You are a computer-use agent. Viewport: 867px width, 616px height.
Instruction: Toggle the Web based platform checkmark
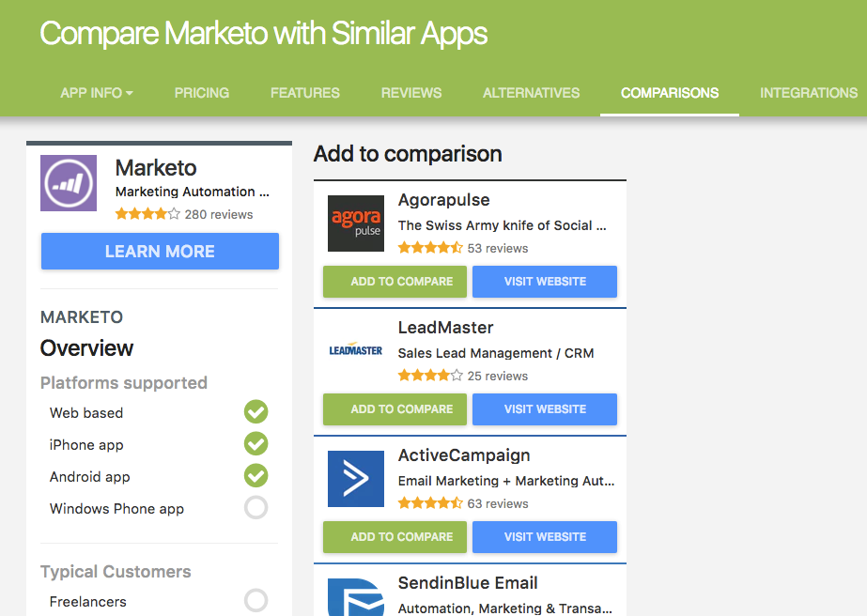[256, 412]
